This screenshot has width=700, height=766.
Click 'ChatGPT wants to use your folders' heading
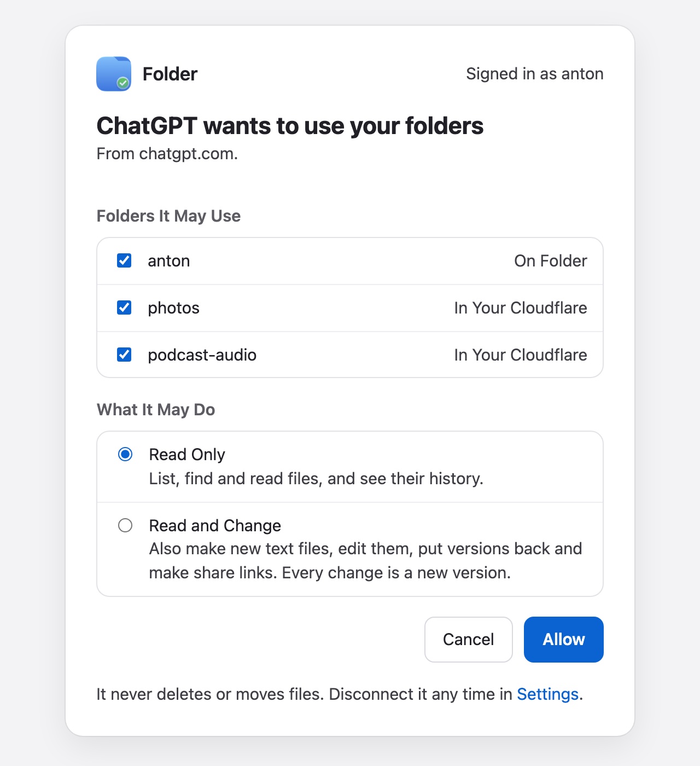(x=290, y=126)
